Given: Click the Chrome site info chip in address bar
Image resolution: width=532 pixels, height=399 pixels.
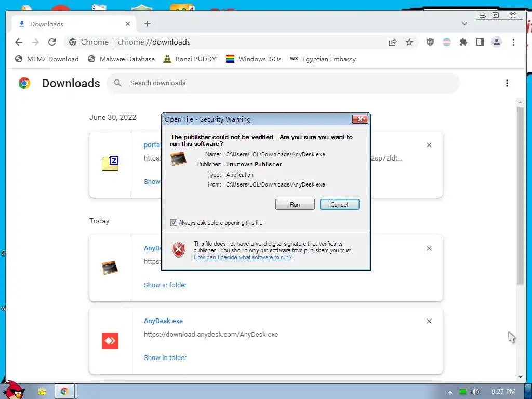Looking at the screenshot, I should click(88, 42).
